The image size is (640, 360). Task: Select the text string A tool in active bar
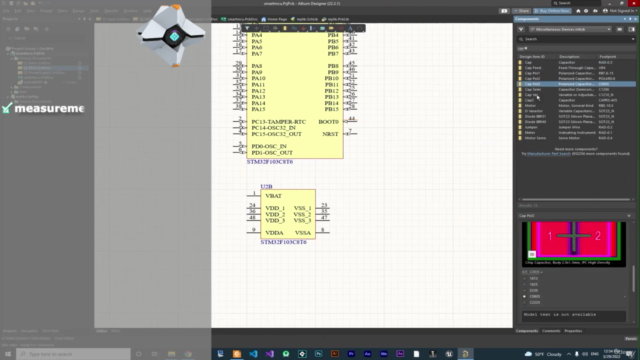pos(350,28)
